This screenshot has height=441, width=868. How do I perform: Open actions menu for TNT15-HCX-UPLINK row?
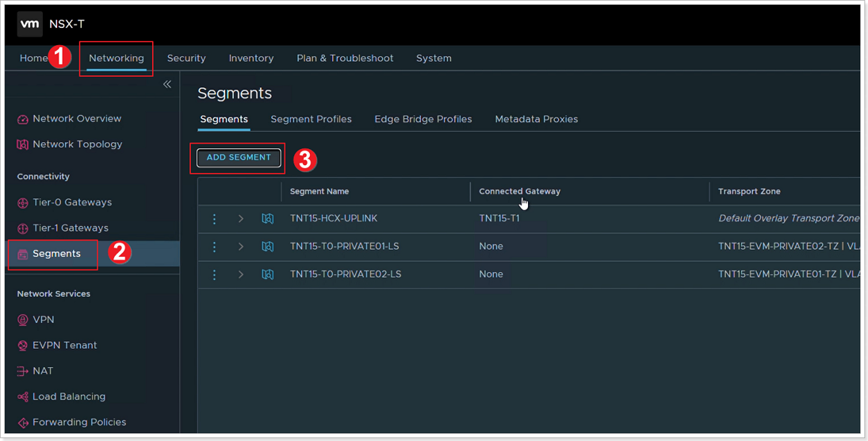tap(214, 219)
